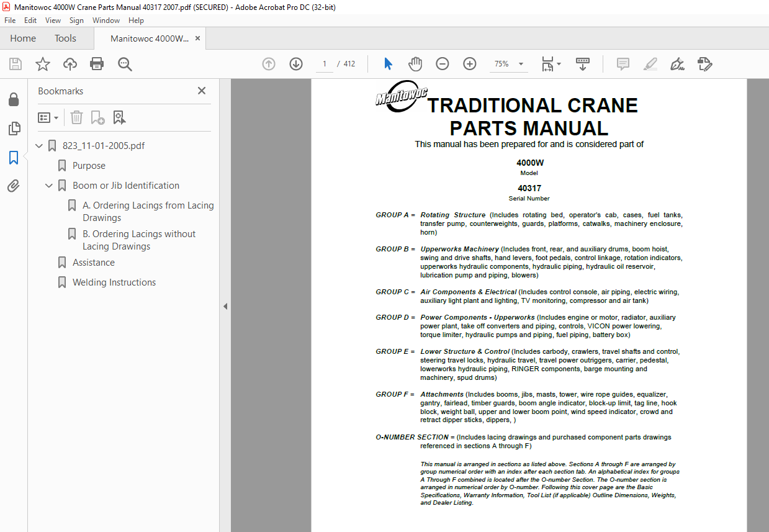Print the document using the printer icon
769x532 pixels.
coord(97,64)
